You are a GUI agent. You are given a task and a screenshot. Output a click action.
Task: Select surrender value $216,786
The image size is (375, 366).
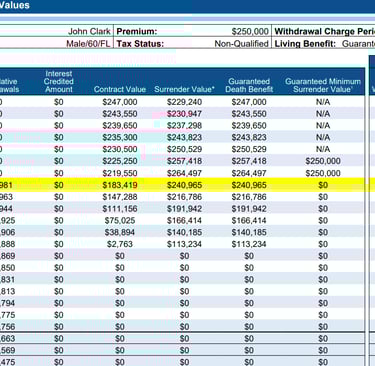click(184, 197)
